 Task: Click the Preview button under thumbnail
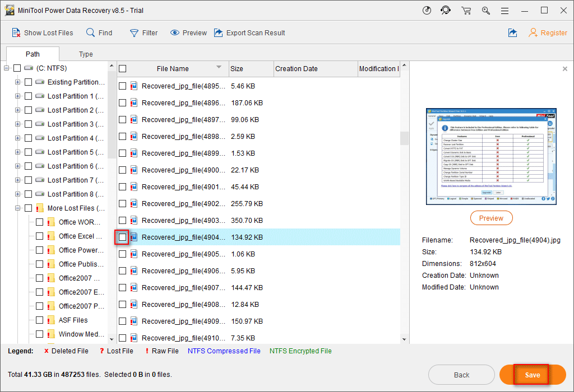tap(491, 218)
